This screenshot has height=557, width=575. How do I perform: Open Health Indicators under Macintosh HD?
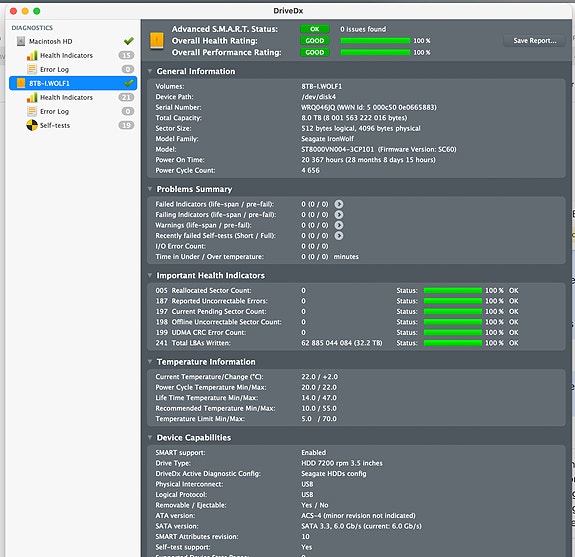tap(66, 55)
